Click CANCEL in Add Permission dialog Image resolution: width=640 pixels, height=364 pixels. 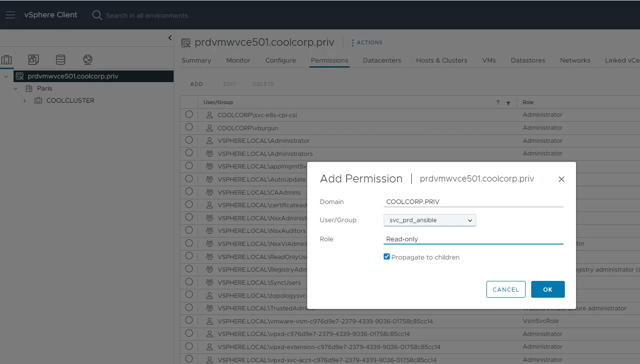[506, 289]
